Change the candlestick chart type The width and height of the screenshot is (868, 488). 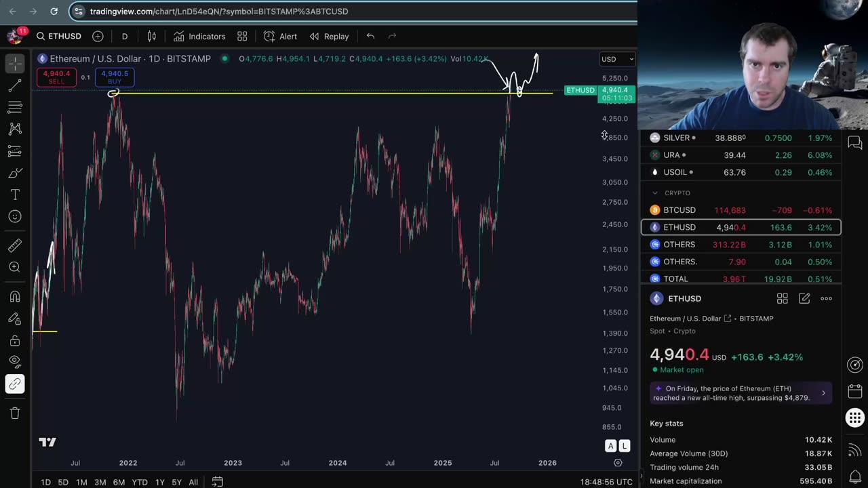point(152,37)
